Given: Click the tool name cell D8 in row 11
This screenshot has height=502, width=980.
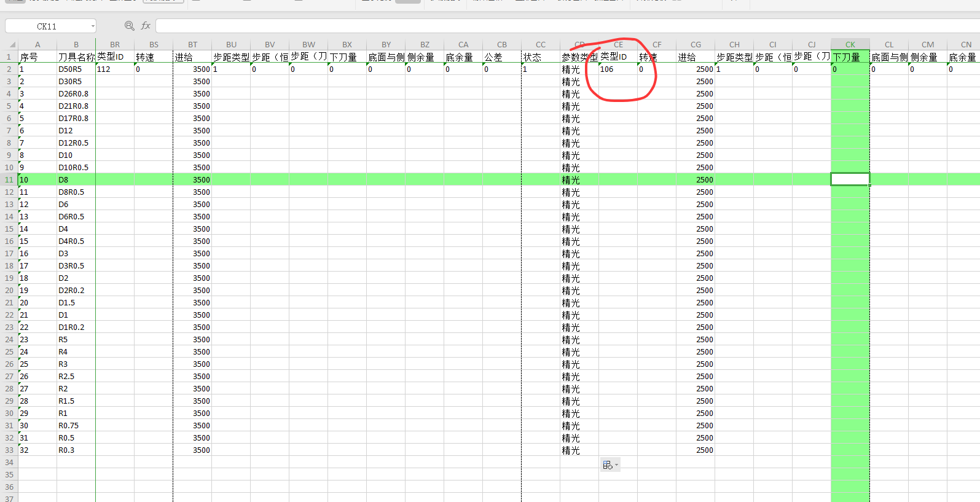Looking at the screenshot, I should (76, 179).
